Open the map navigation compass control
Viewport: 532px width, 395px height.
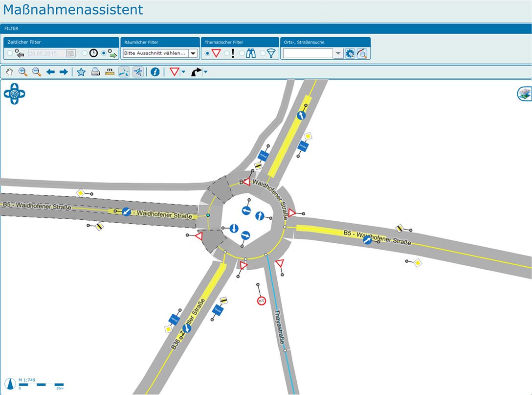click(x=14, y=93)
